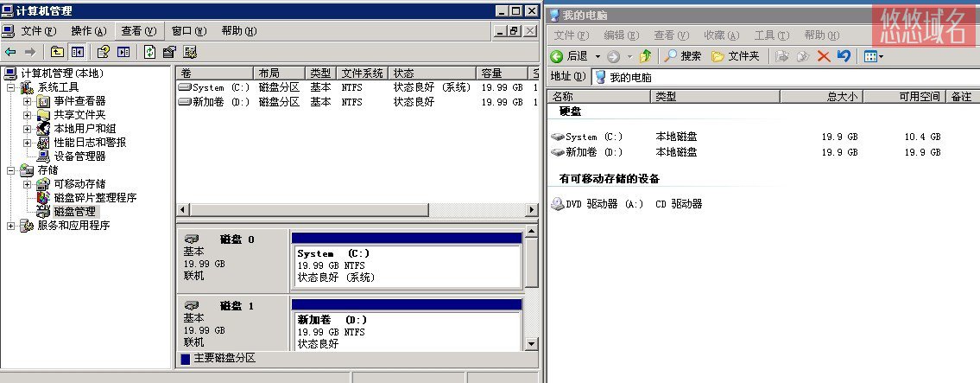
Task: Click the show/hide action pane icon
Action: [123, 52]
